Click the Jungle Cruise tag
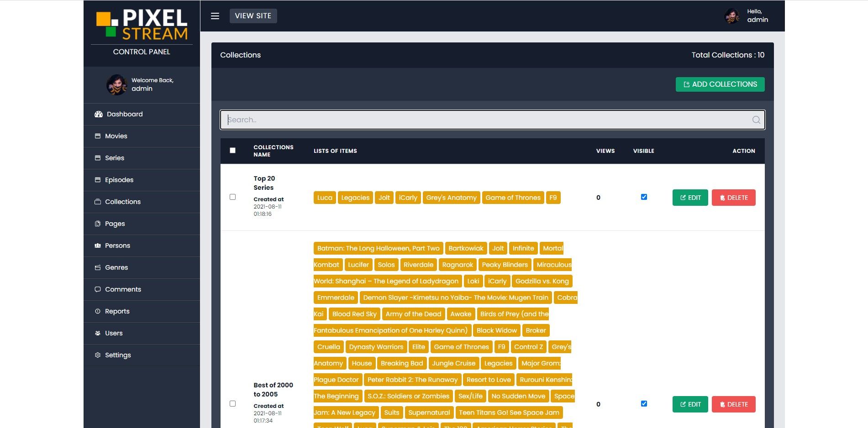This screenshot has height=428, width=868. pos(453,363)
